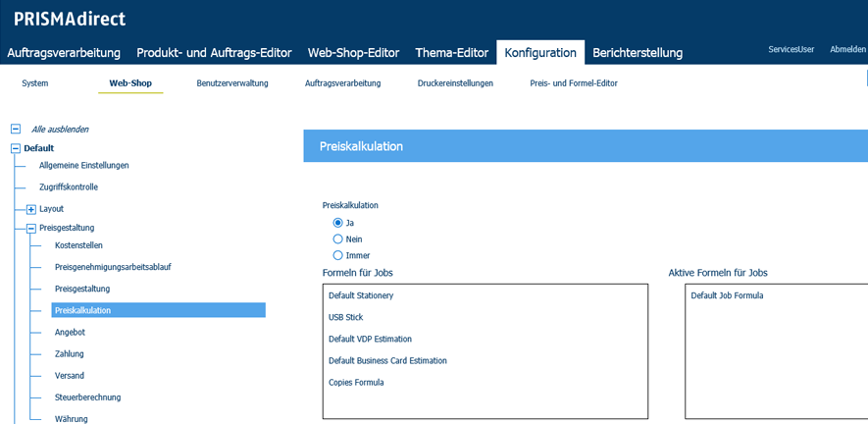Collapse the Preisgestaltung parent node

click(31, 228)
